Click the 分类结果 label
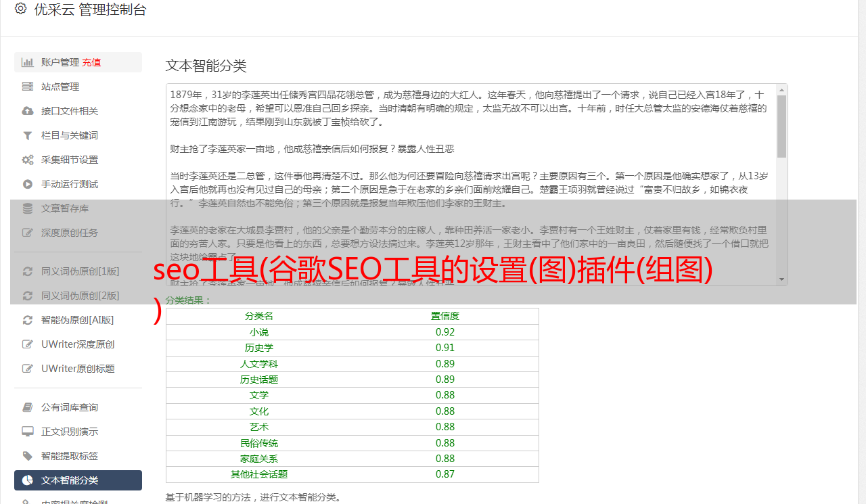This screenshot has height=504, width=866. click(189, 300)
